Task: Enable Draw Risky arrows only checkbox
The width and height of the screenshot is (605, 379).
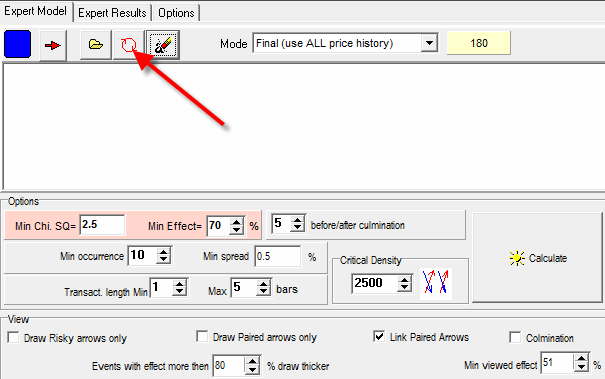Action: tap(14, 338)
